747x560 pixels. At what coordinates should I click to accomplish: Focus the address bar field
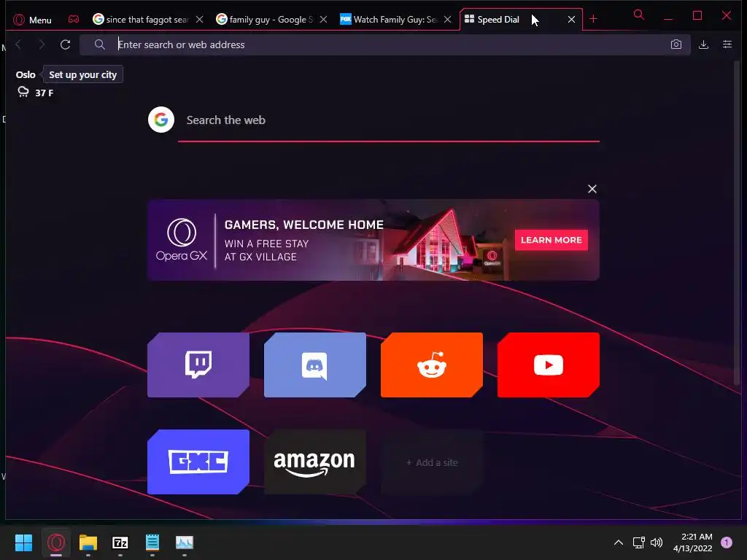point(385,44)
